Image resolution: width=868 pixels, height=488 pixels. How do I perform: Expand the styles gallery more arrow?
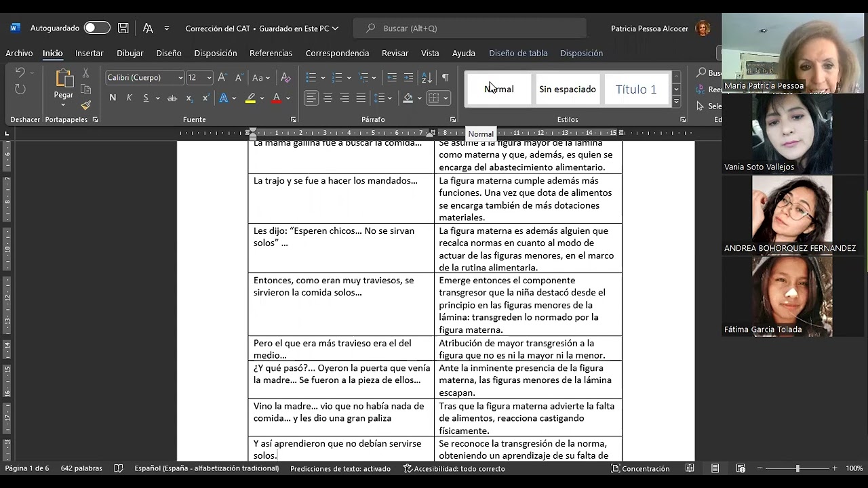[x=676, y=102]
